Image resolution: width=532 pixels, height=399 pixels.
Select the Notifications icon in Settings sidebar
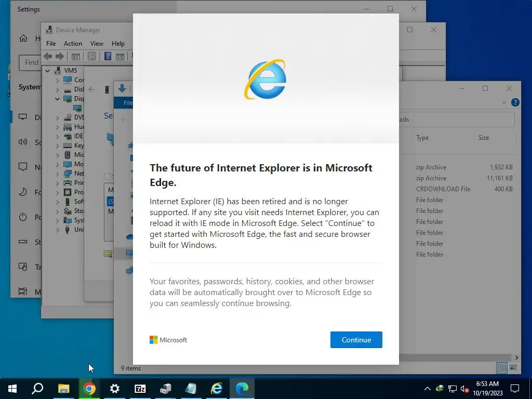click(23, 167)
